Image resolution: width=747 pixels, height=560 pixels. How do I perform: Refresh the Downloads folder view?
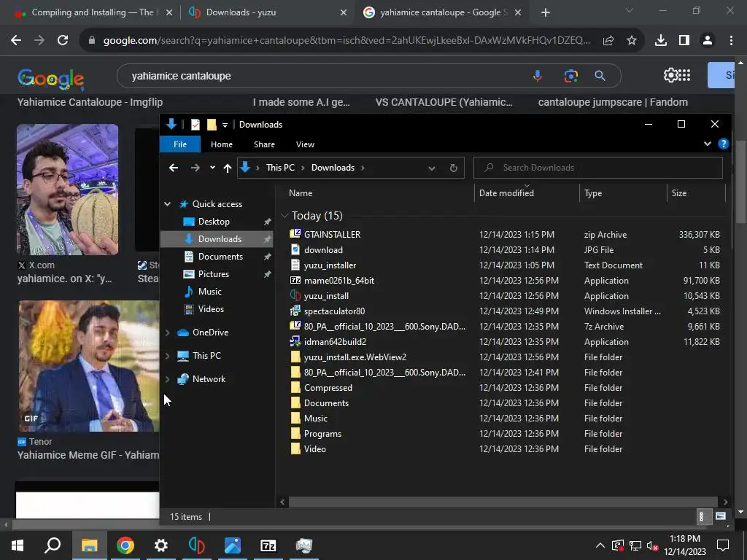click(x=454, y=168)
